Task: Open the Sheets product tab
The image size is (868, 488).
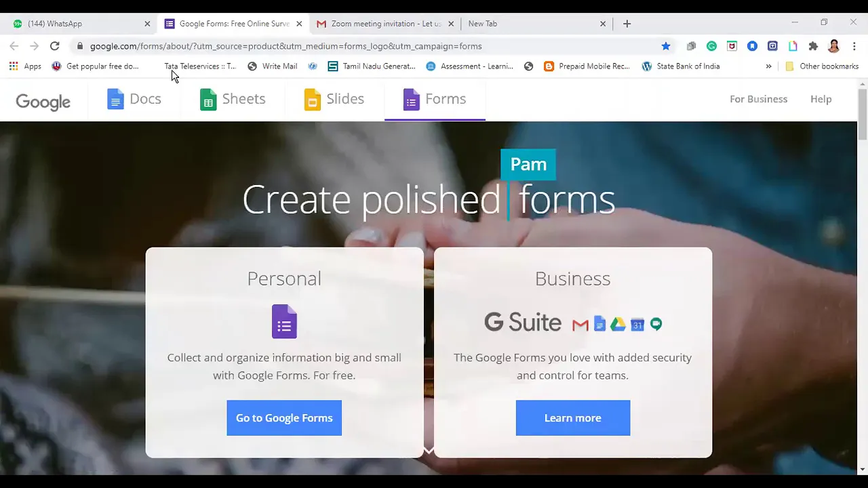Action: (233, 99)
